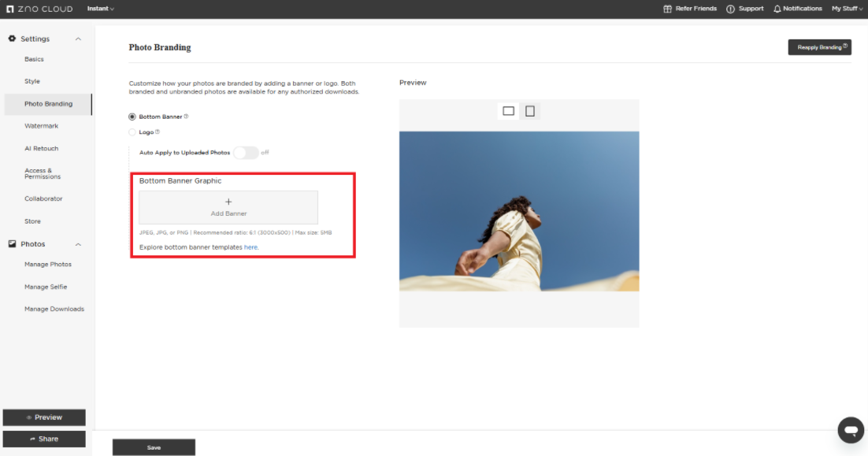Image resolution: width=868 pixels, height=456 pixels.
Task: Go to AI Retouch settings
Action: coord(41,148)
